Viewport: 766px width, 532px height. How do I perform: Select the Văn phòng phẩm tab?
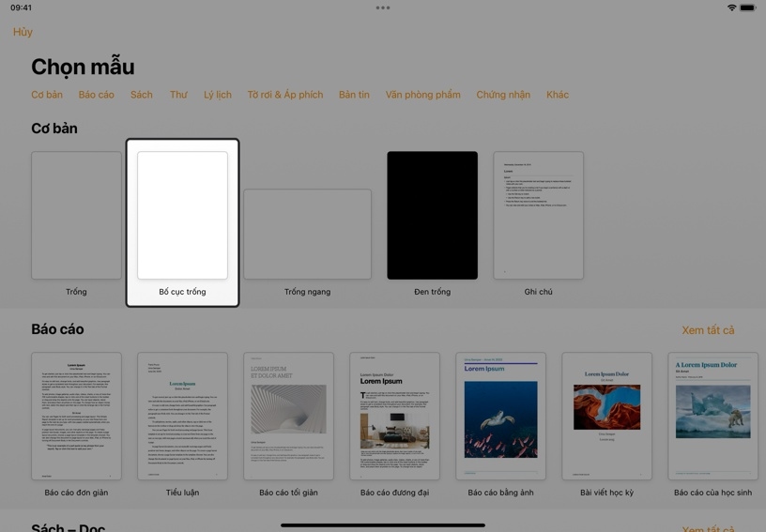422,95
